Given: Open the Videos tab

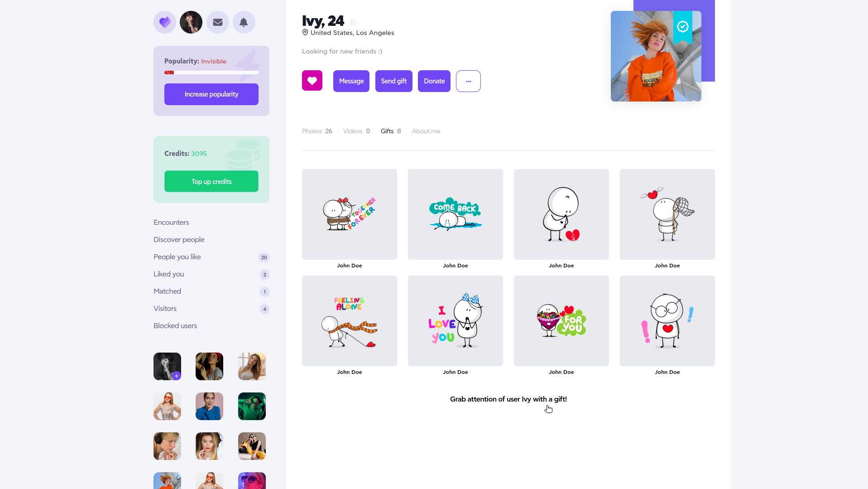Looking at the screenshot, I should pos(356,131).
